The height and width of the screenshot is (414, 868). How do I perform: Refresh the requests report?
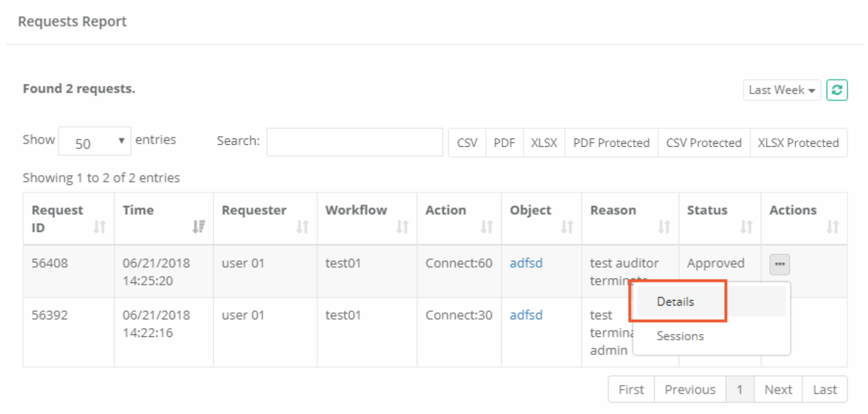point(837,90)
